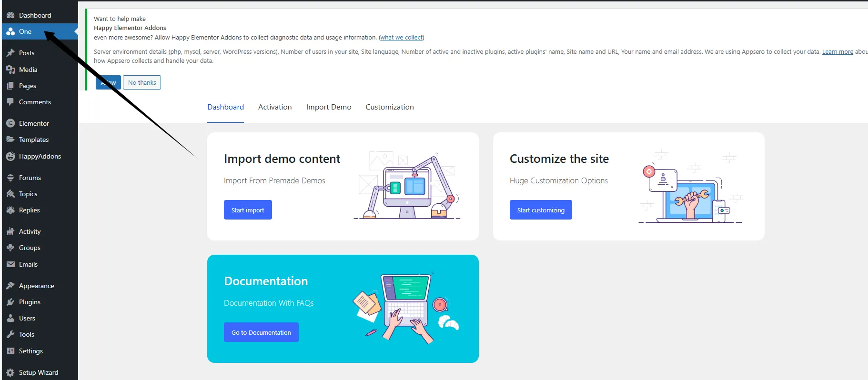The width and height of the screenshot is (868, 380).
Task: Switch to the Customization tab
Action: pos(390,107)
